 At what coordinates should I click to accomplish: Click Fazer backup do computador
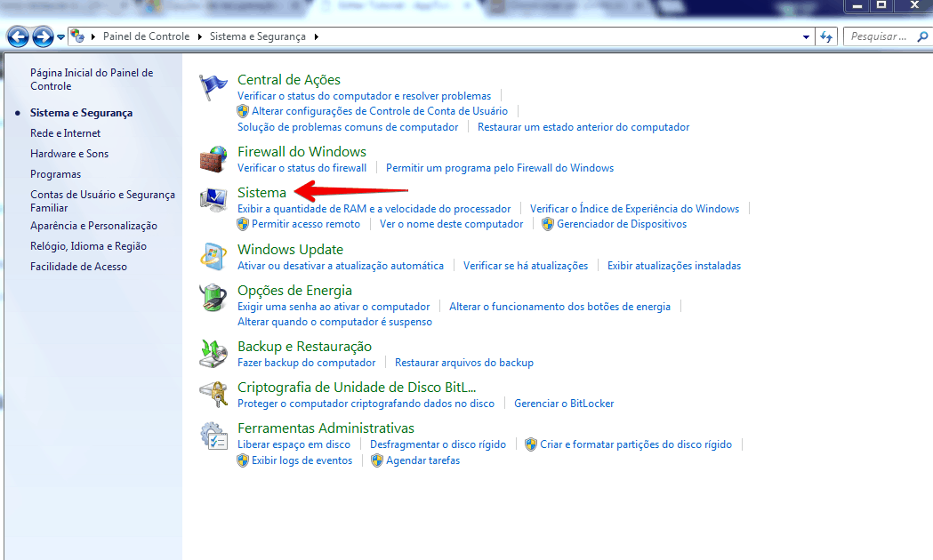[x=307, y=363]
